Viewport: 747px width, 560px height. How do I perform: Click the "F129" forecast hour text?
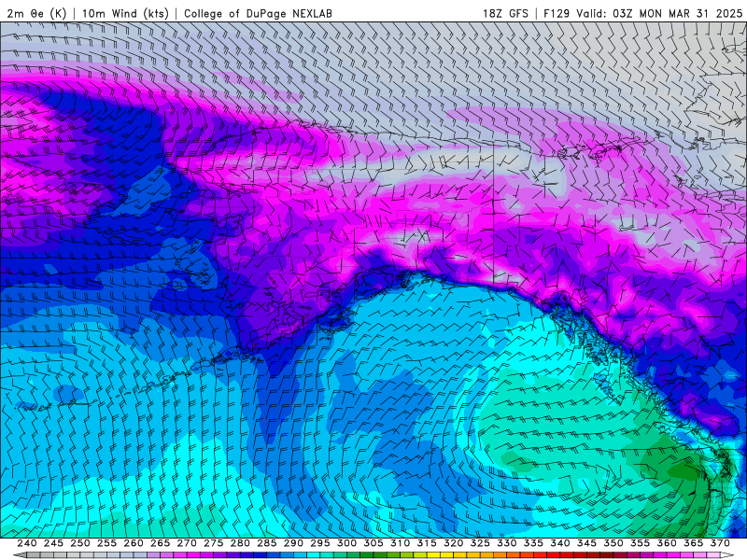coord(557,13)
